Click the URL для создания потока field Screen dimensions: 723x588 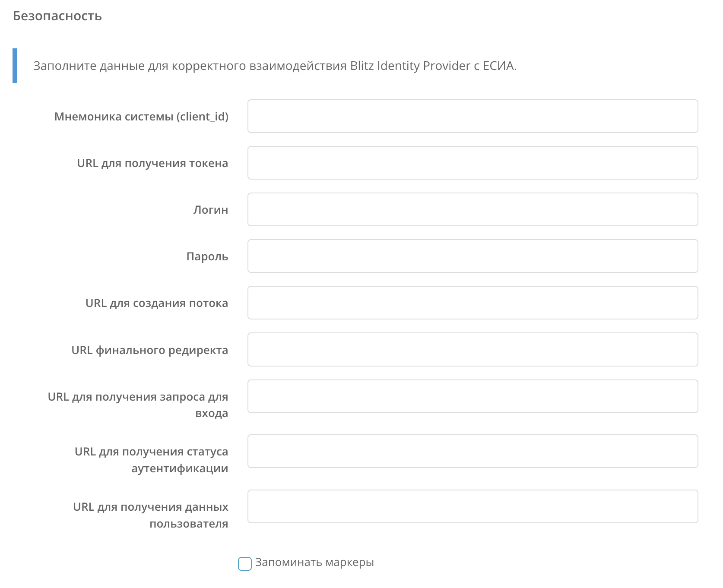[472, 303]
